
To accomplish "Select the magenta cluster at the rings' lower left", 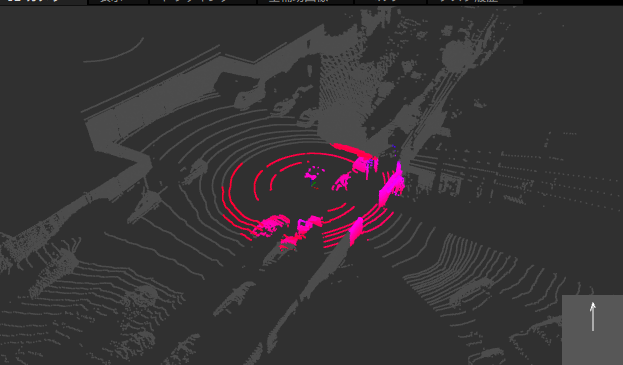I will pos(269,225).
